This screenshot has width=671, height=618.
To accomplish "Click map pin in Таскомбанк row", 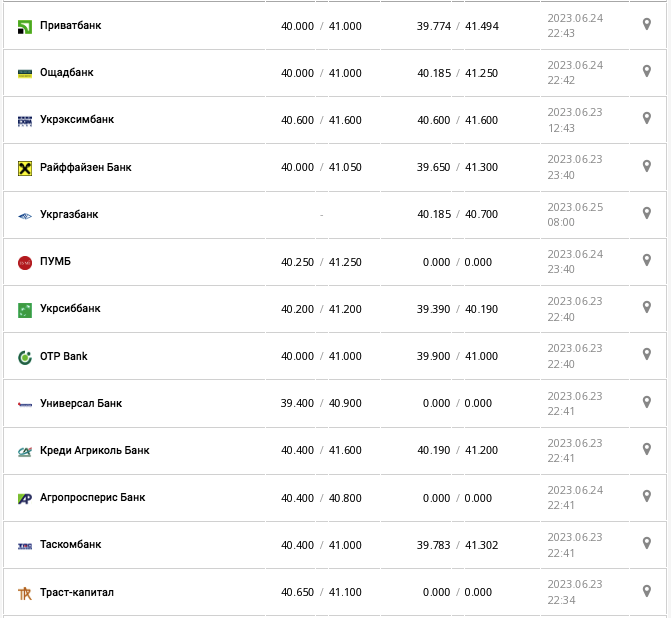I will point(647,543).
